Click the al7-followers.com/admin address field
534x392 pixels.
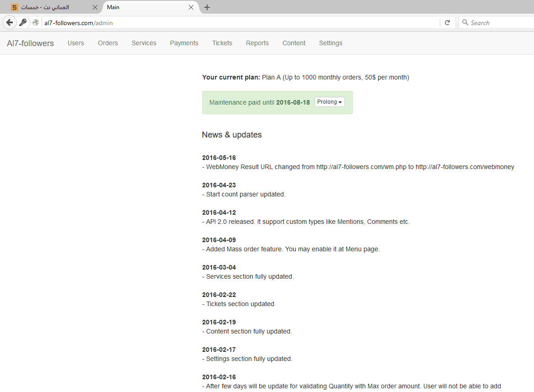[x=240, y=23]
